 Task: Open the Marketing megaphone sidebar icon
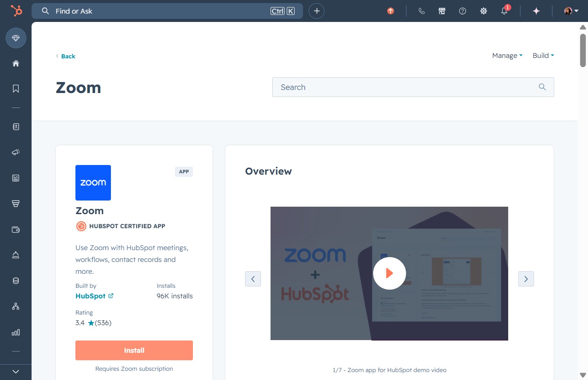click(16, 152)
